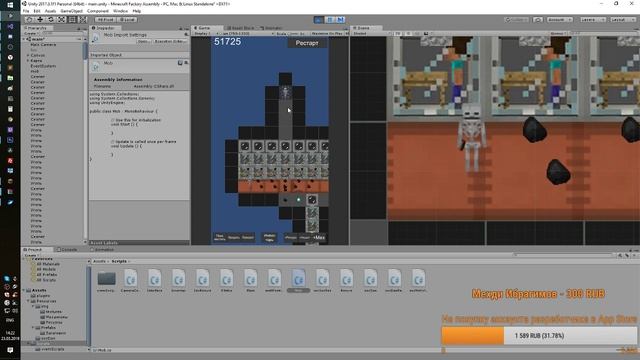Image resolution: width=640 pixels, height=360 pixels.
Task: Switch to the Inspector tab
Action: (x=104, y=28)
